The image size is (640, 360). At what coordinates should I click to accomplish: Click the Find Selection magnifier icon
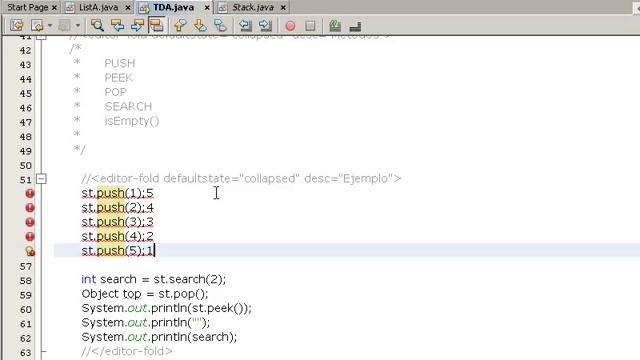click(x=97, y=25)
